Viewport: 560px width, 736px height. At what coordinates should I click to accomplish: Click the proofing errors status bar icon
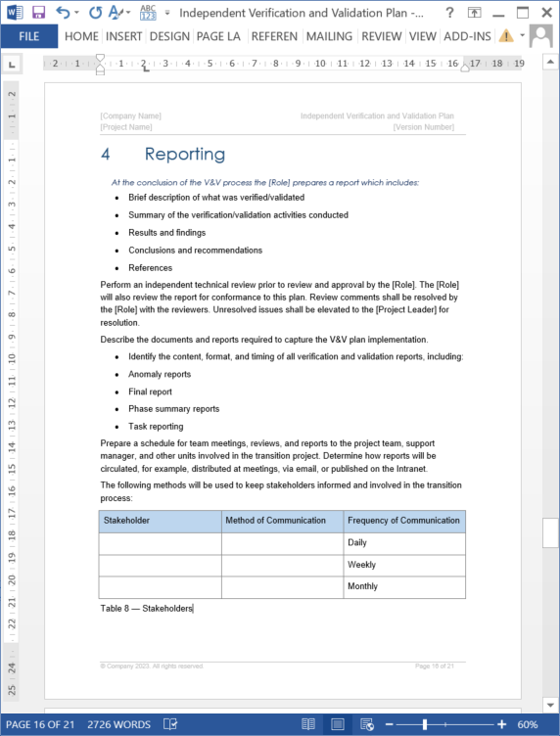pos(170,724)
